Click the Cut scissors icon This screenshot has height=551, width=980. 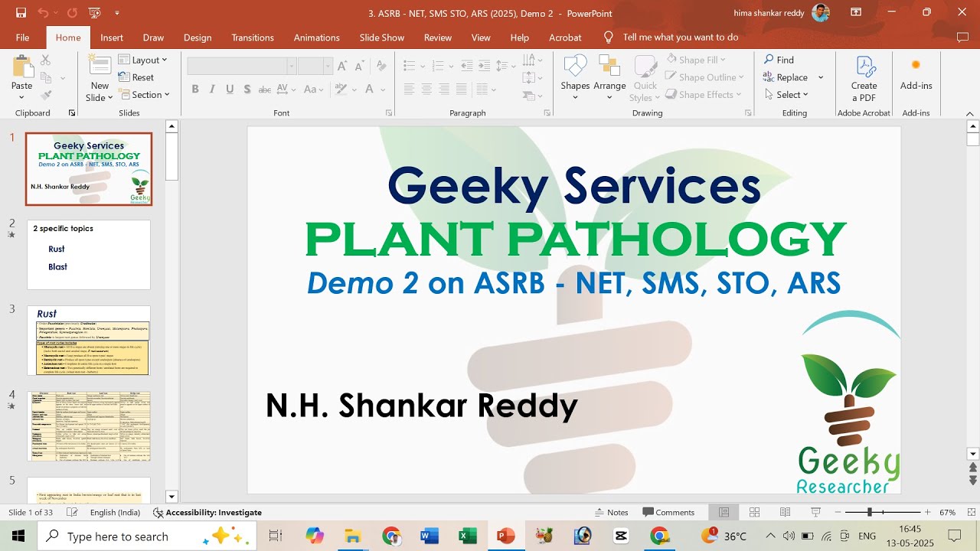[45, 60]
